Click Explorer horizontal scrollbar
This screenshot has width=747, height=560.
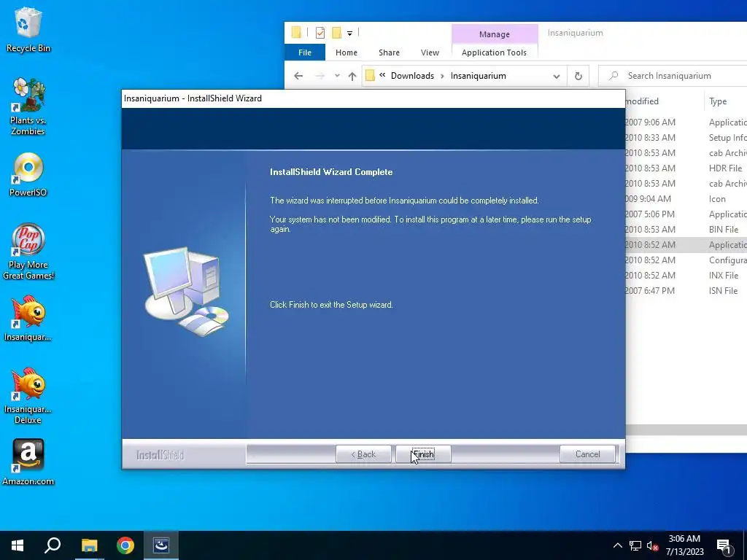pyautogui.click(x=686, y=429)
